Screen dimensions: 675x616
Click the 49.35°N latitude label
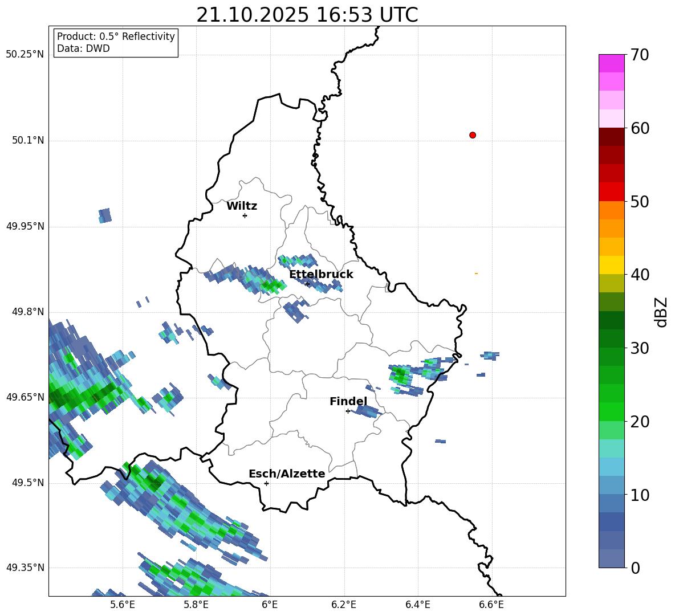[x=25, y=568]
